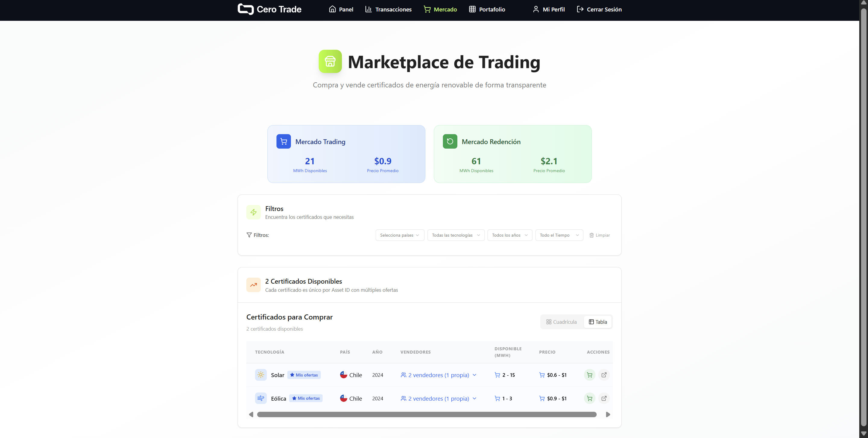Viewport: 868px width, 438px height.
Task: Click the Transacciones chart icon
Action: coord(368,9)
